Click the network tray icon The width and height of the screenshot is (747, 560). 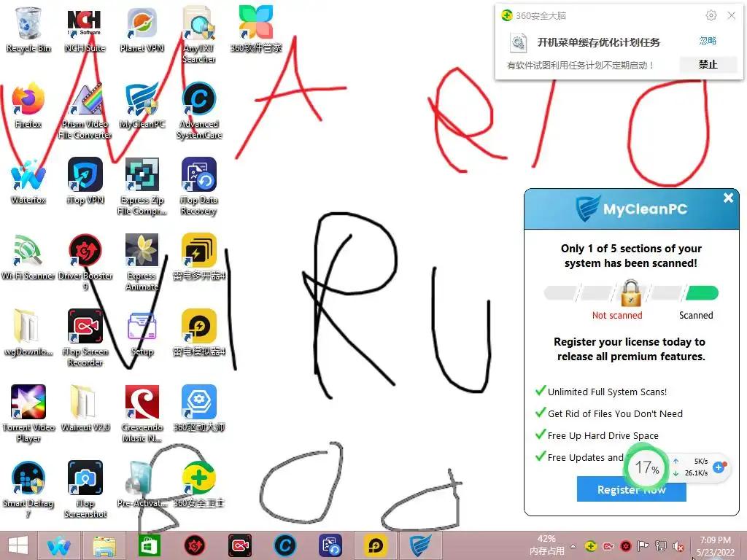[x=661, y=546]
